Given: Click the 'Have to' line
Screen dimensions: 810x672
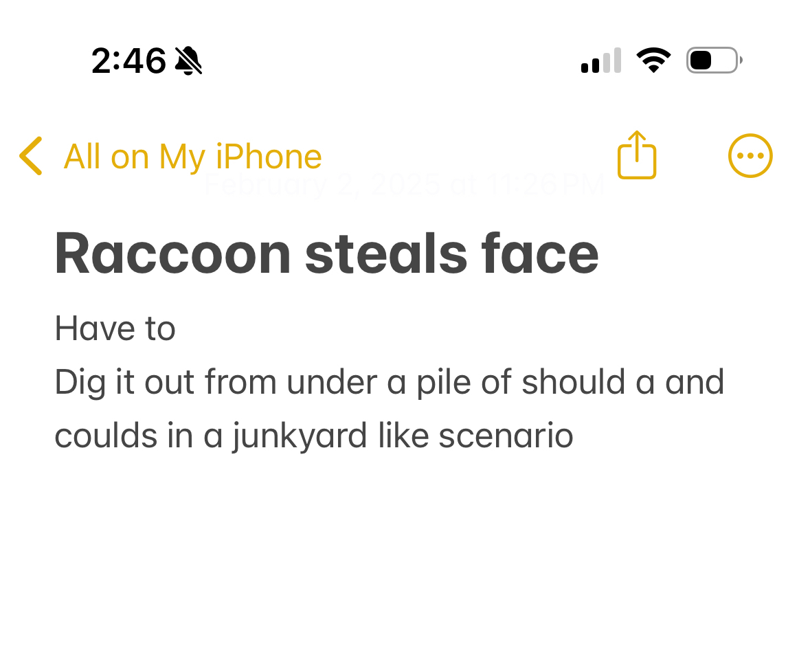Looking at the screenshot, I should click(115, 328).
